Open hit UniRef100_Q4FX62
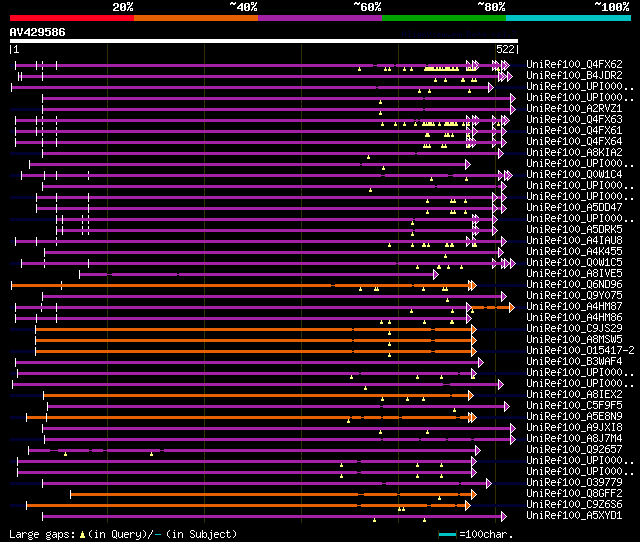 pyautogui.click(x=574, y=64)
